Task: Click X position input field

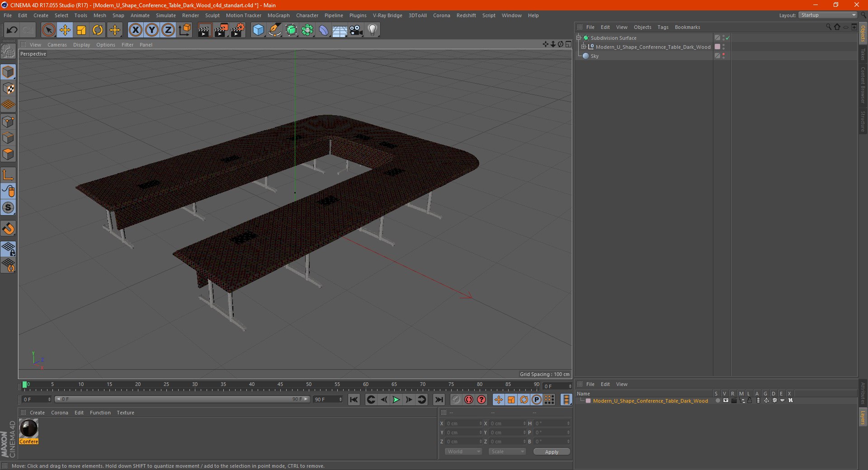Action: (463, 423)
